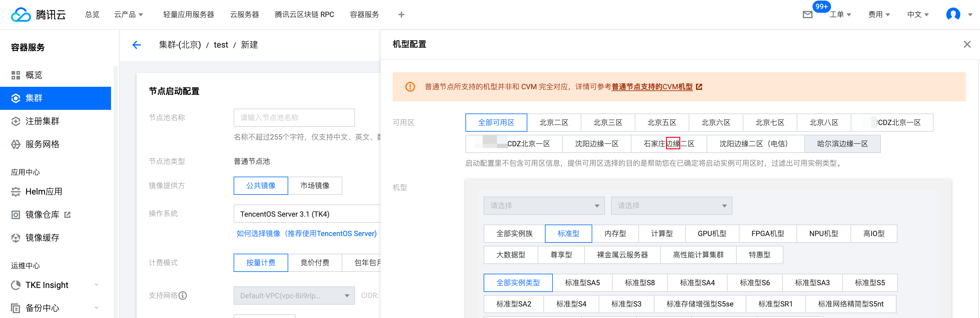Click the 镜像缓存 sidebar icon
The height and width of the screenshot is (318, 980).
coord(15,238)
